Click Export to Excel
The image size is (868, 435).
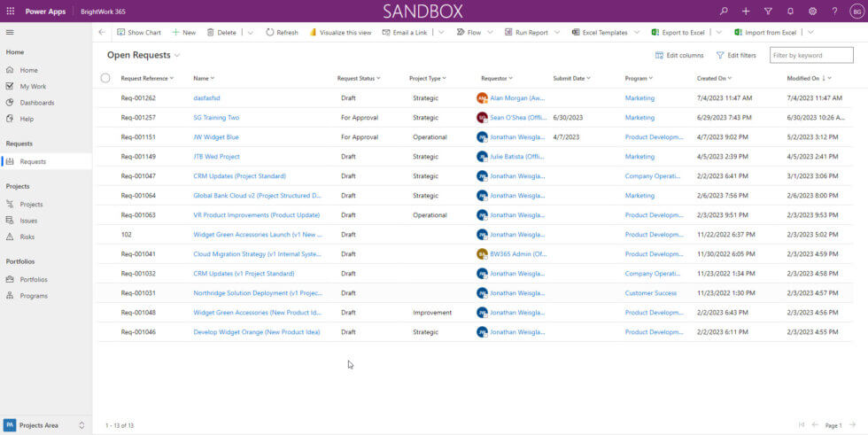pos(678,32)
